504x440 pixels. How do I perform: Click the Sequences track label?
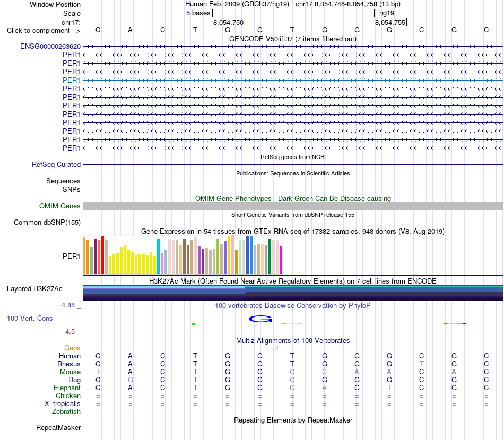point(63,181)
